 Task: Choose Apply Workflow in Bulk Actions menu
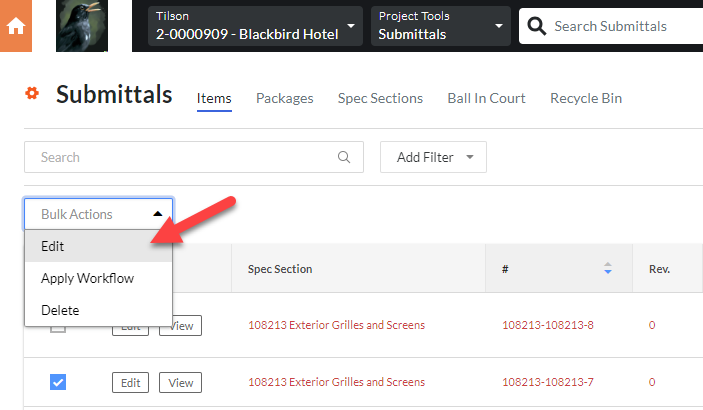[87, 278]
